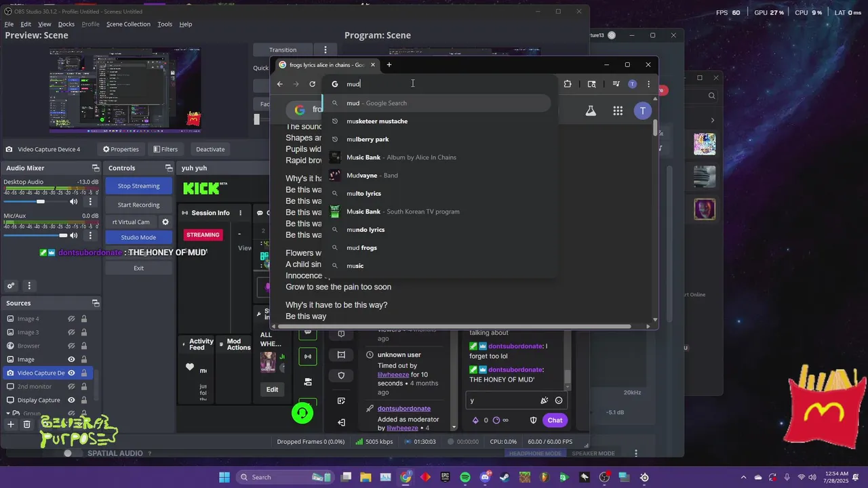868x488 pixels.
Task: Reload the Chrome page
Action: (312, 84)
